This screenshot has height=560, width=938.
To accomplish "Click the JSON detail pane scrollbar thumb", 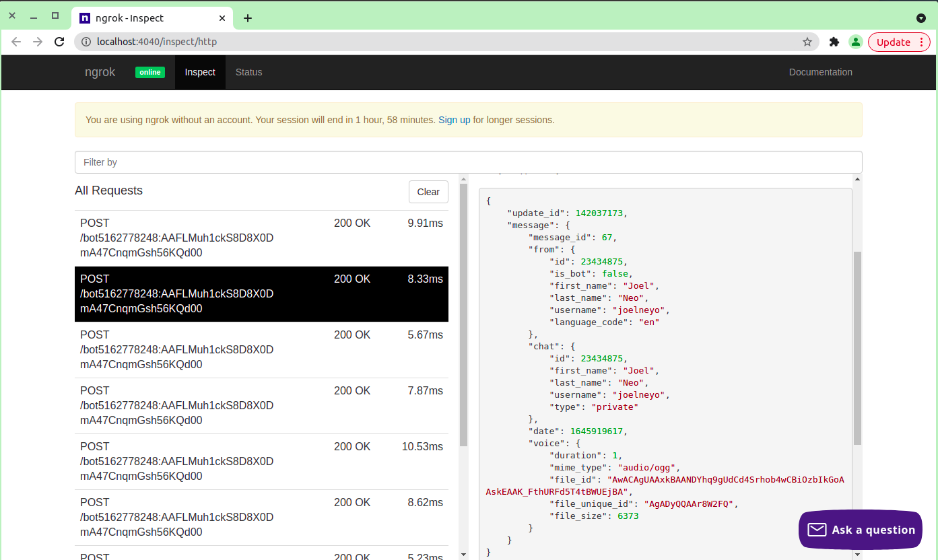I will click(x=857, y=348).
